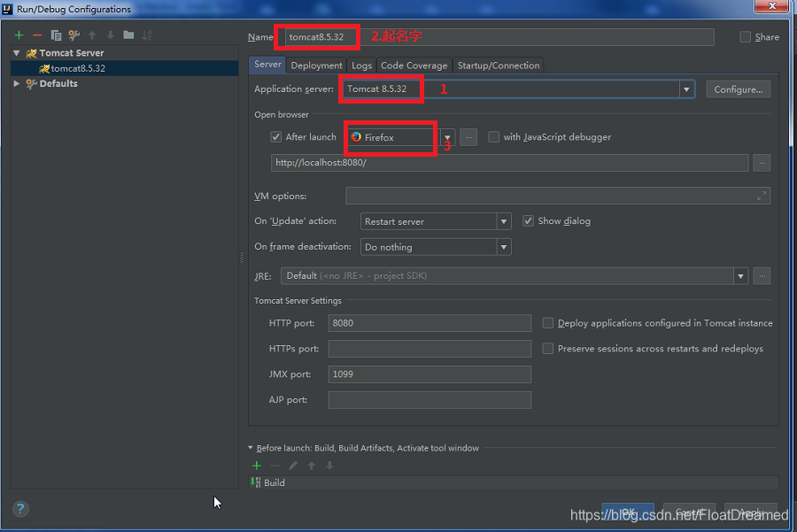Click the Name input field
Viewport: 797px width, 532px height.
(x=499, y=37)
